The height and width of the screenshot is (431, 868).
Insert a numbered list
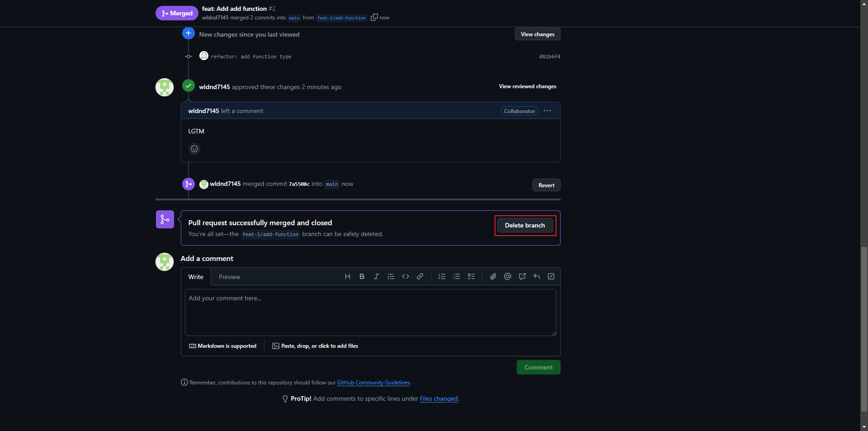[x=442, y=276]
